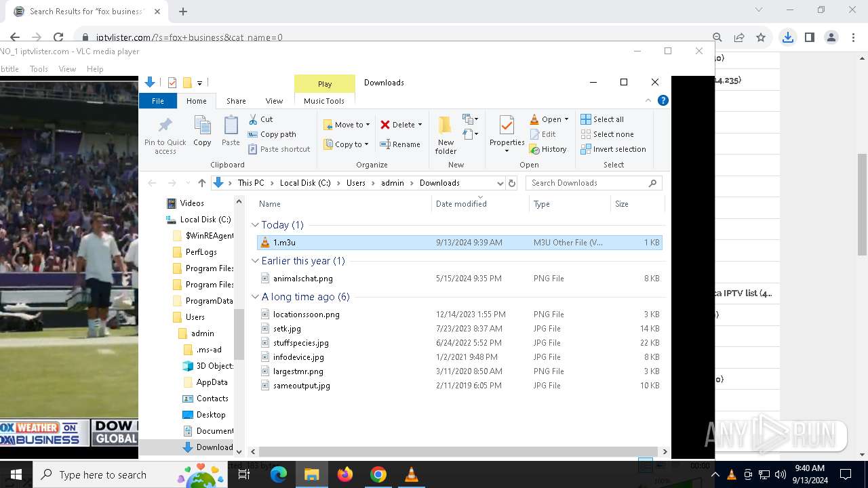Open address bar history dropdown
This screenshot has height=488, width=868.
pyautogui.click(x=500, y=183)
